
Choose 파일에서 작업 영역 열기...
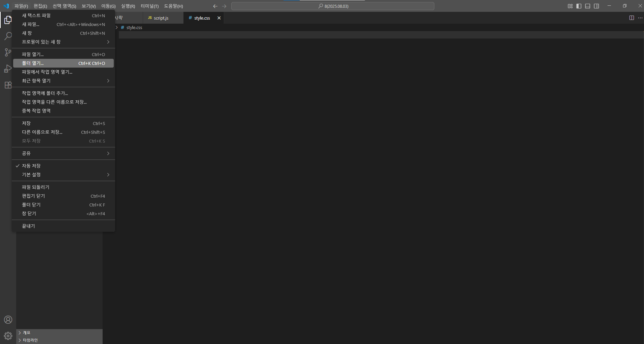click(x=63, y=72)
